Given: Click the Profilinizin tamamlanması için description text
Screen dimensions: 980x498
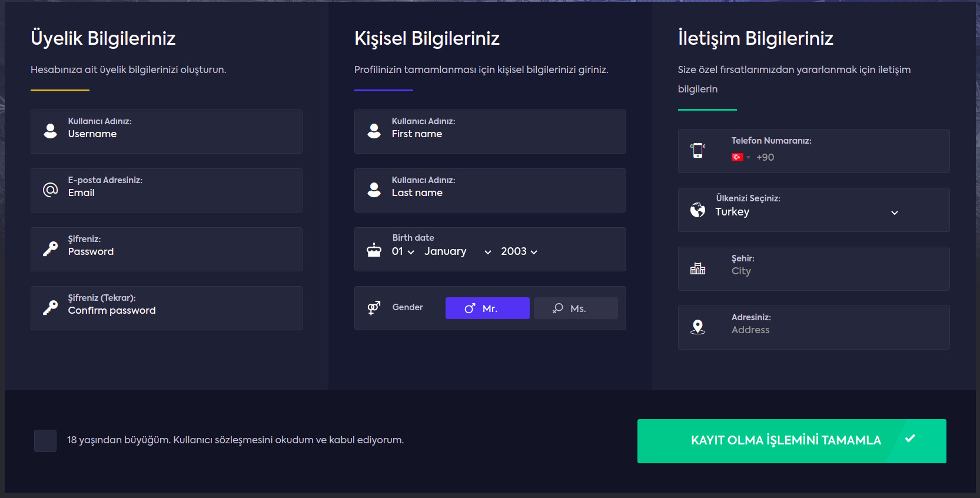Looking at the screenshot, I should [481, 69].
